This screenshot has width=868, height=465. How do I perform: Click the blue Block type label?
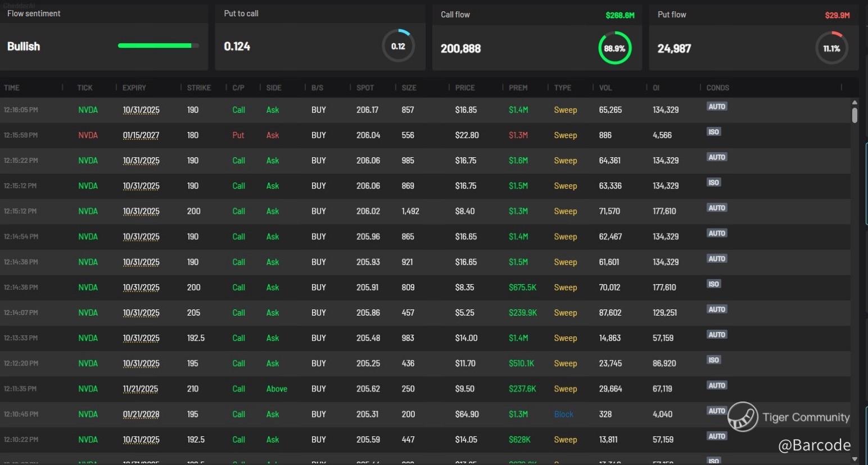click(564, 414)
